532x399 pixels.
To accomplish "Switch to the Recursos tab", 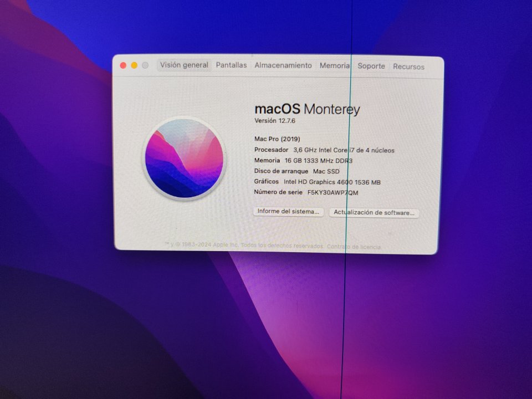I will tap(409, 67).
